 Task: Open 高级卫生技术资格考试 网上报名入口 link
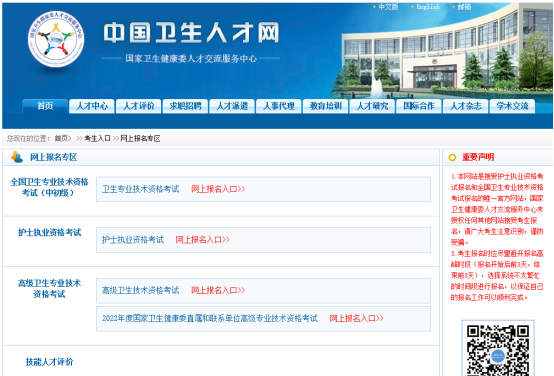pos(218,290)
